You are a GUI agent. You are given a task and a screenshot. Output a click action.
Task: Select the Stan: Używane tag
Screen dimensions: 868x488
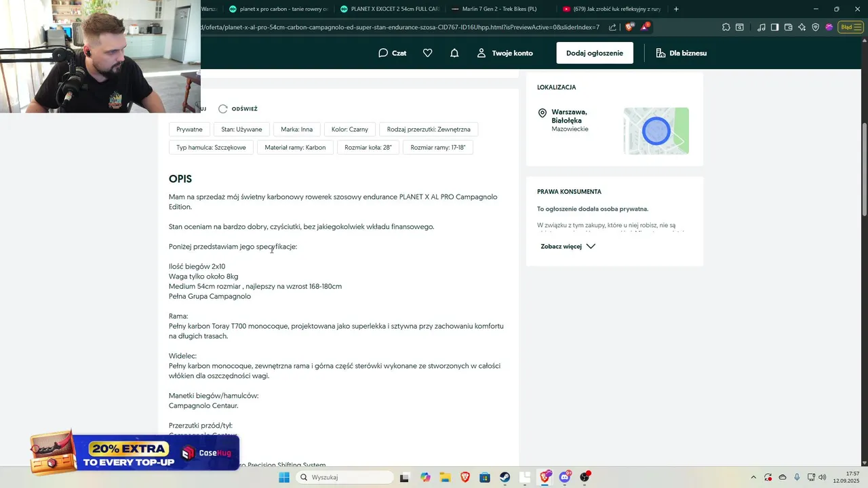(x=242, y=129)
